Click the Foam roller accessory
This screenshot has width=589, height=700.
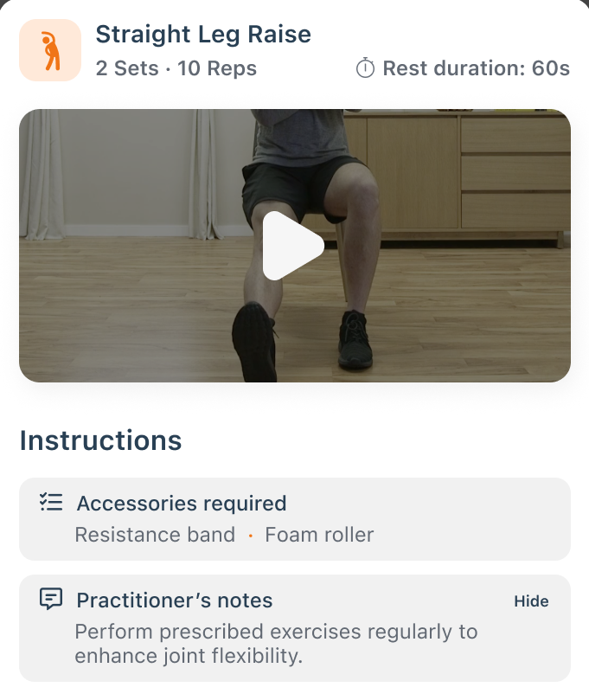[319, 535]
